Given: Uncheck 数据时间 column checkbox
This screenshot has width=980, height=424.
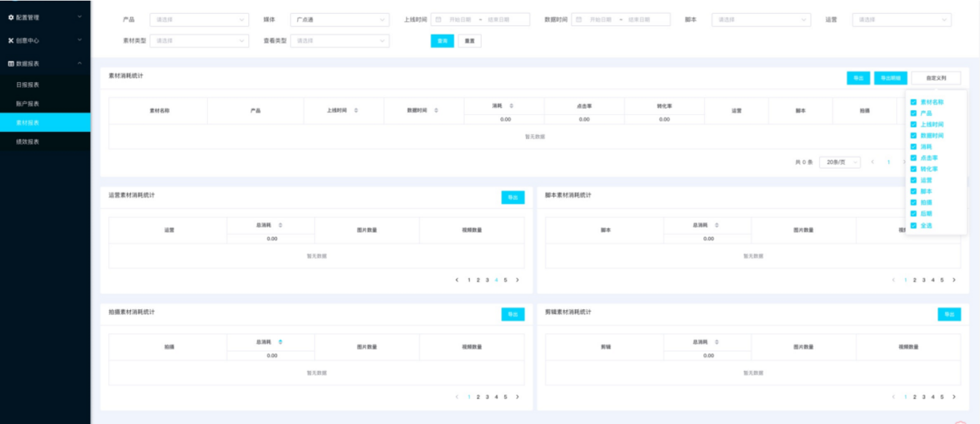Looking at the screenshot, I should click(913, 136).
